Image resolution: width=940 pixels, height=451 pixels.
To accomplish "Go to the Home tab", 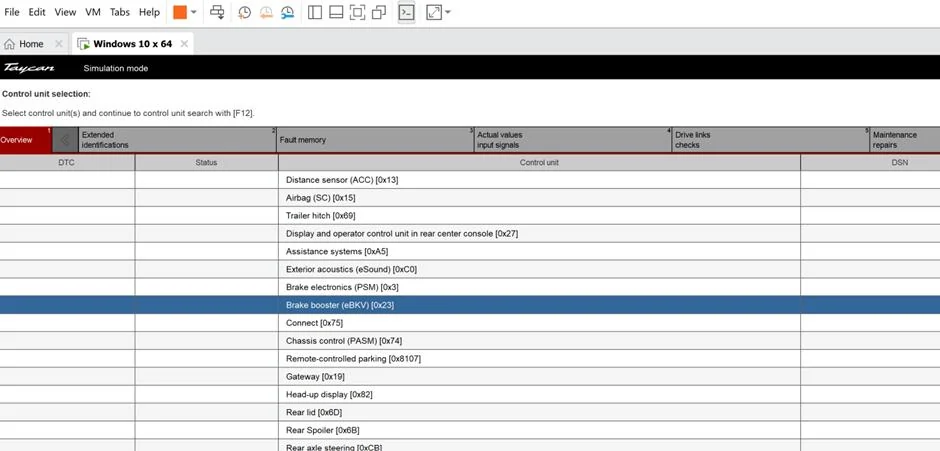I will (x=32, y=44).
